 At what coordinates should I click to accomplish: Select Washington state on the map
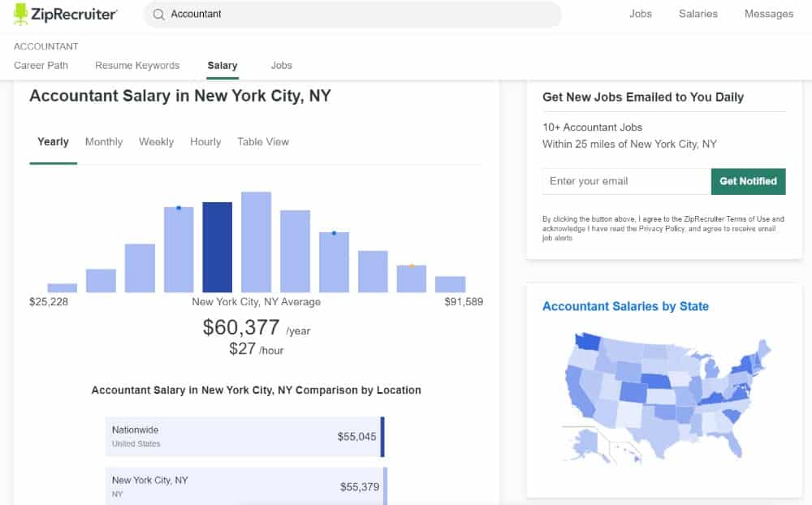[x=587, y=341]
